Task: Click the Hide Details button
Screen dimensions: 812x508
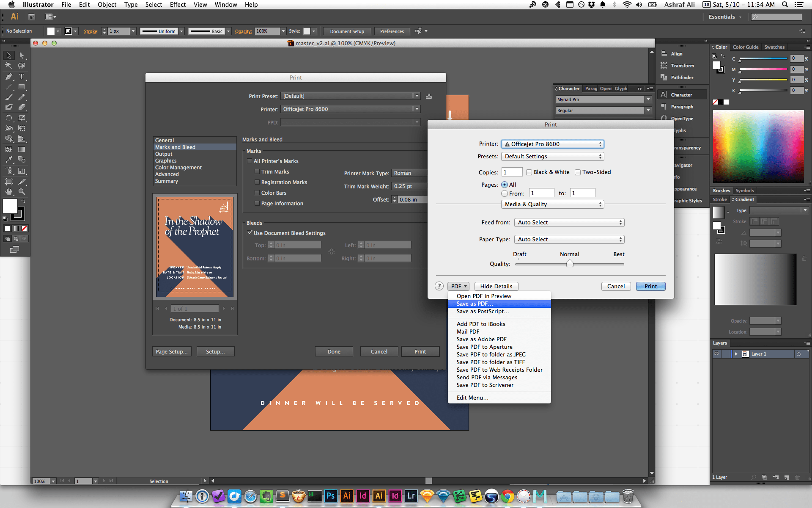Action: pos(496,287)
